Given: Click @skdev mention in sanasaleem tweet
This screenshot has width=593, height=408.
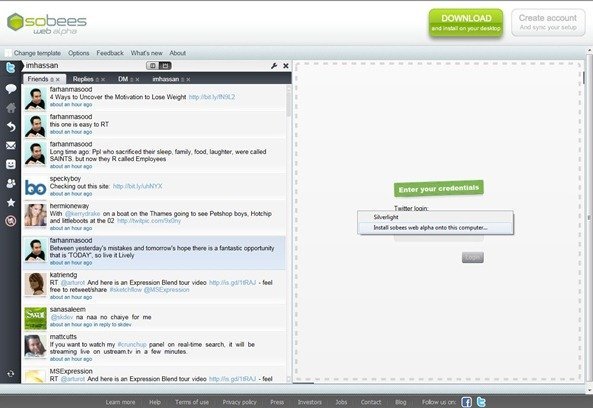Looking at the screenshot, I should 62,317.
